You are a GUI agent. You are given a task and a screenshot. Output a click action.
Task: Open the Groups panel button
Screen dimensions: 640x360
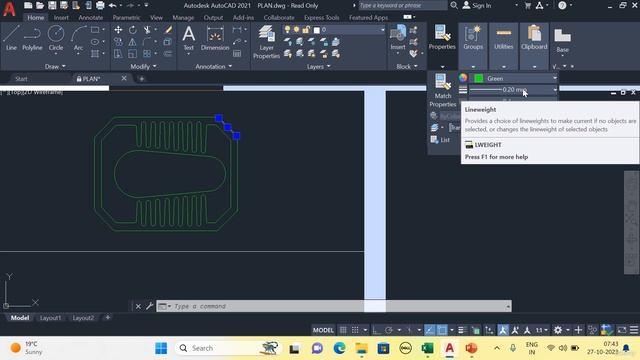pyautogui.click(x=473, y=46)
